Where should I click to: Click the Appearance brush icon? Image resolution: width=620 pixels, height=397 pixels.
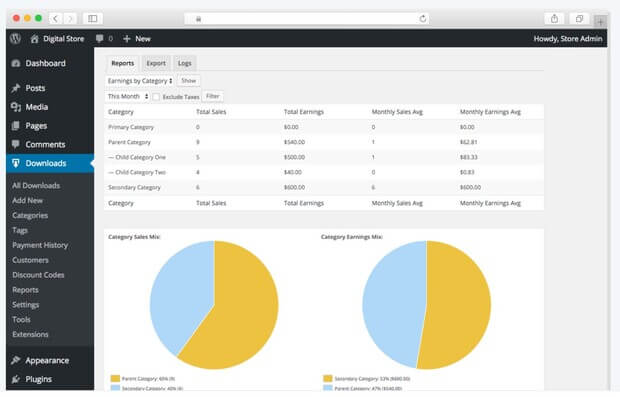coord(16,360)
